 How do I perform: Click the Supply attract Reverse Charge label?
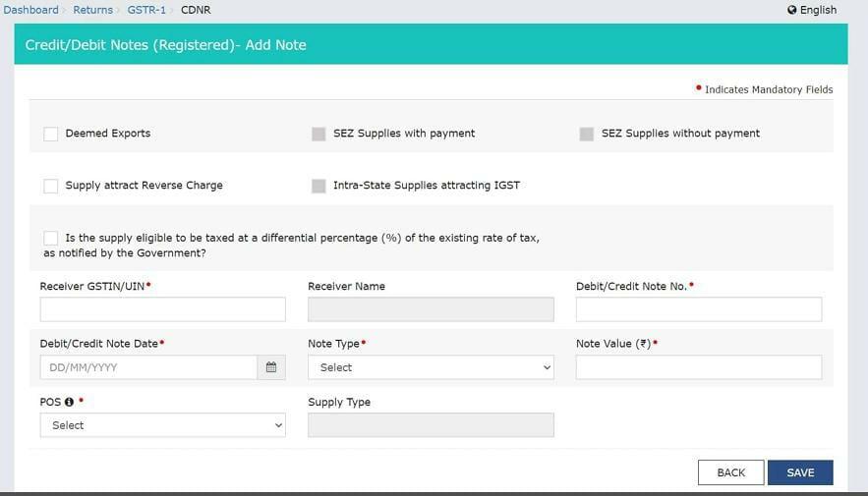pos(144,186)
